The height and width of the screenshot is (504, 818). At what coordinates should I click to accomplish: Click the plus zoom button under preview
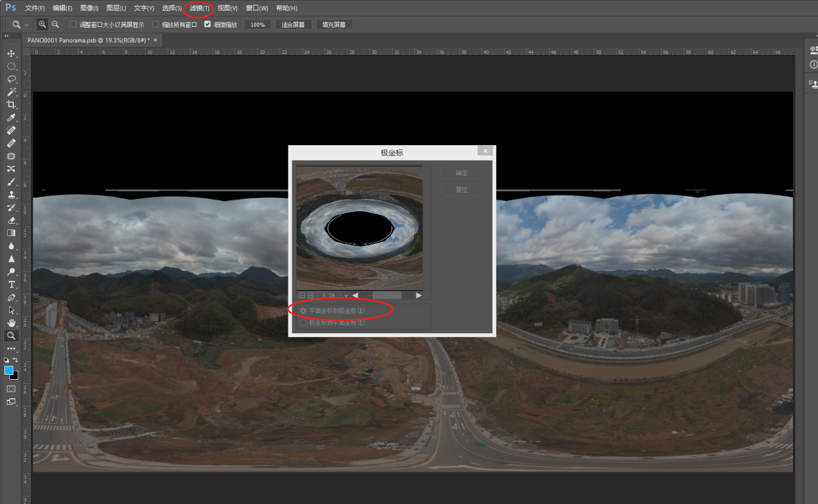311,295
